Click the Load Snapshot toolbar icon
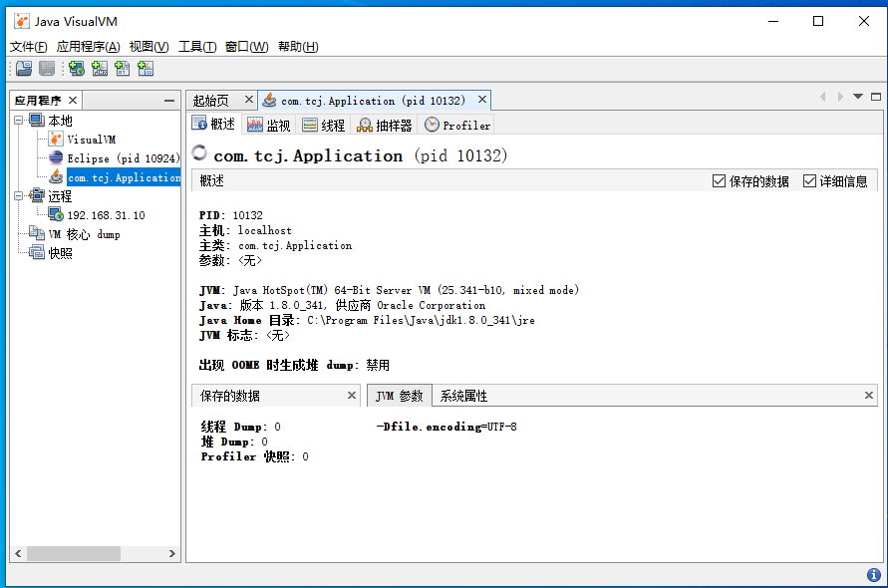Image resolution: width=888 pixels, height=588 pixels. [23, 69]
